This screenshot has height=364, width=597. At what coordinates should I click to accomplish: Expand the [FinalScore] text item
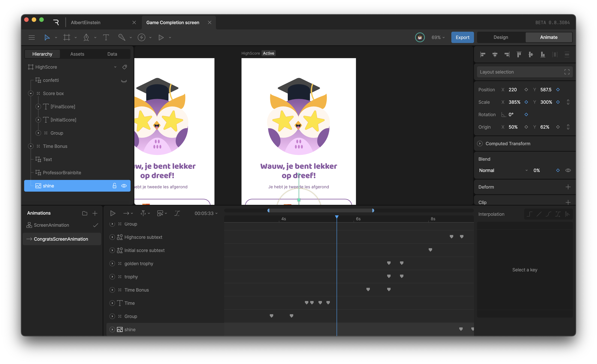click(x=38, y=107)
